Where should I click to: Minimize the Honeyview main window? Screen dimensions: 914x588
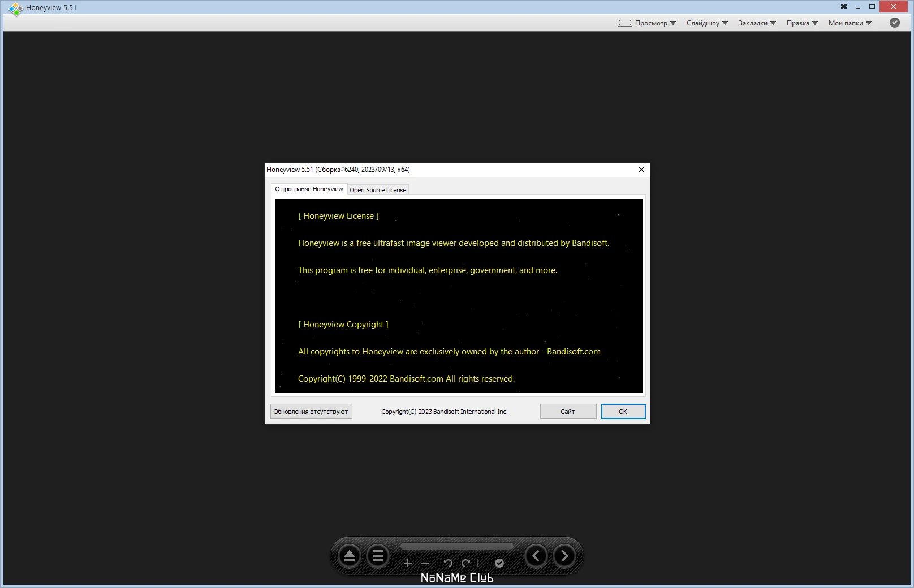tap(858, 7)
